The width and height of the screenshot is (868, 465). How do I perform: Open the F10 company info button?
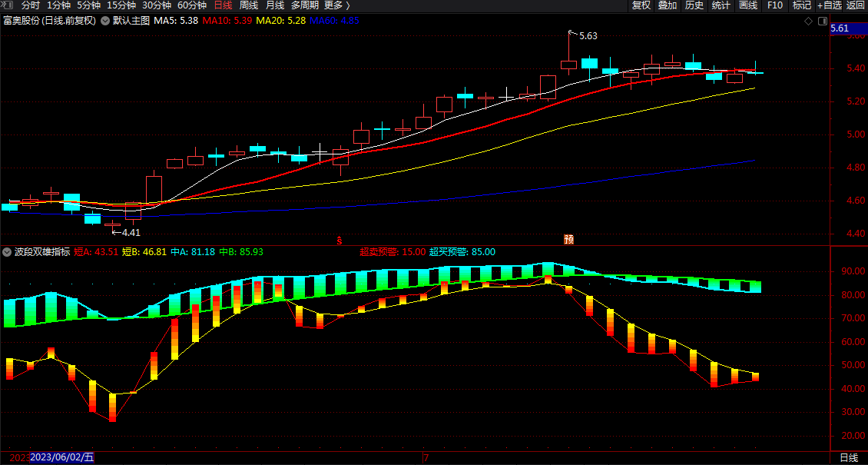tap(775, 5)
